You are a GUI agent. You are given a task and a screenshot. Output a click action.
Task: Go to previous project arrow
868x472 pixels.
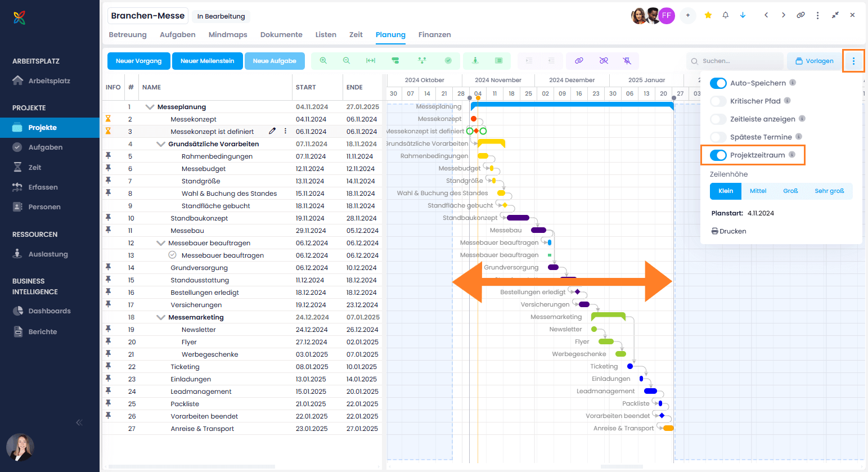pos(766,15)
